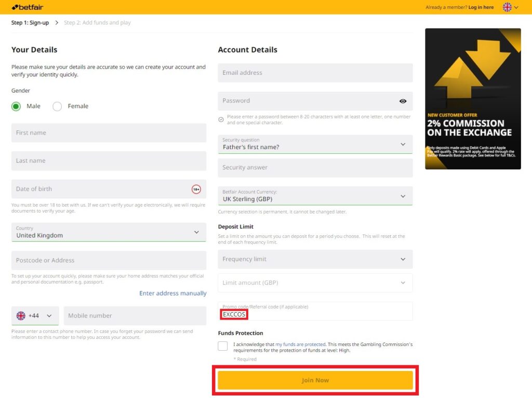Expand the Limit amount (GBP) dropdown

(404, 283)
